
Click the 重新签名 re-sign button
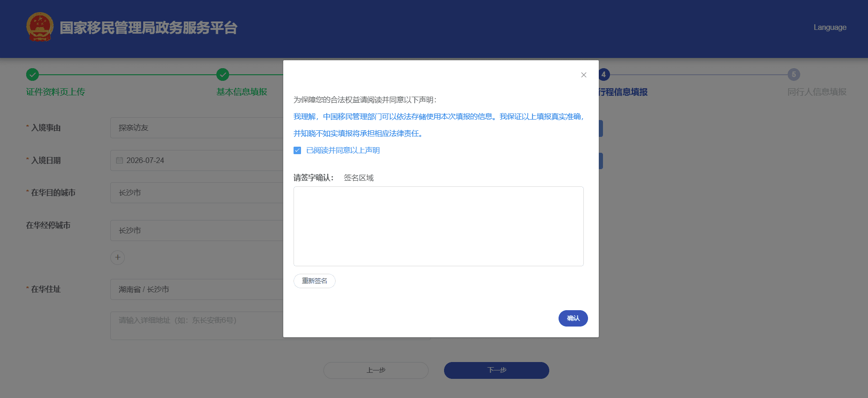coord(315,281)
